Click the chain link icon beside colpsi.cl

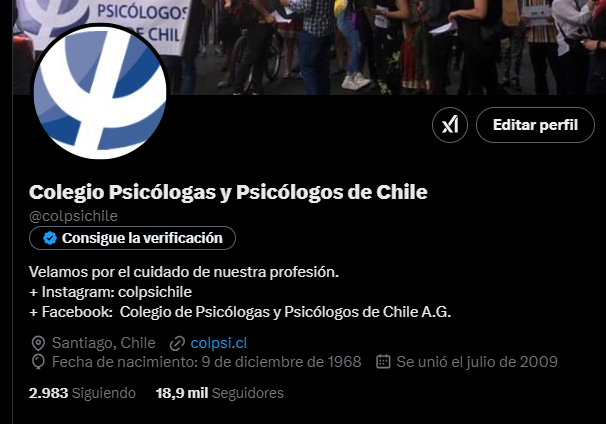(x=177, y=343)
